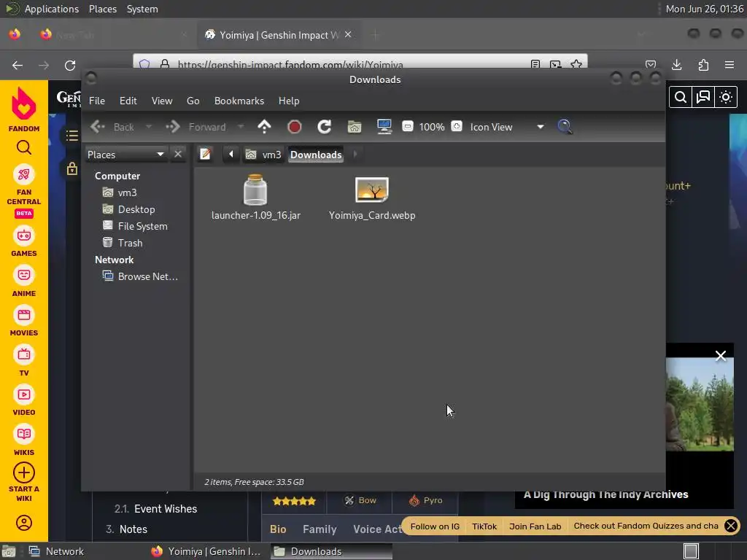Reset zoom via the 100% label

point(432,127)
